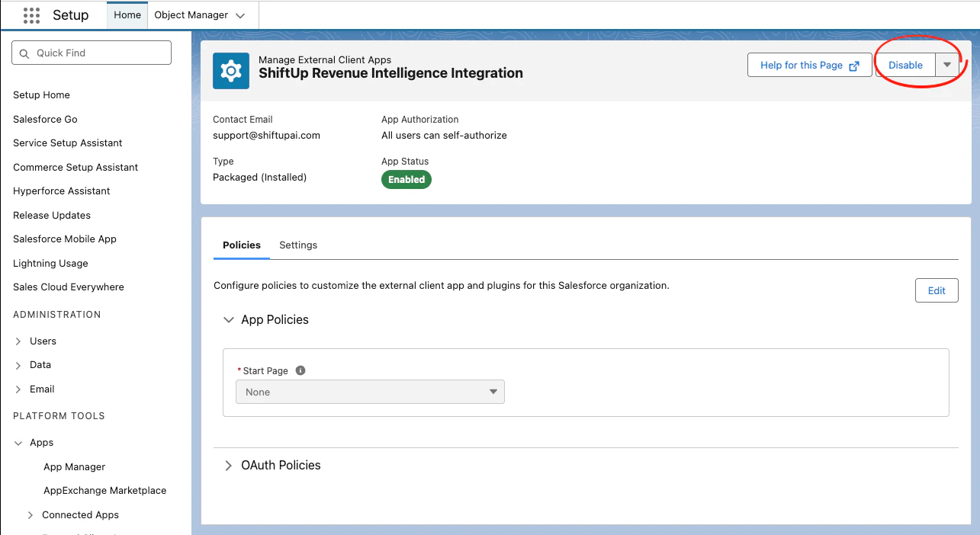Click the ShiftUp Revenue Intelligence Integration title

click(391, 74)
